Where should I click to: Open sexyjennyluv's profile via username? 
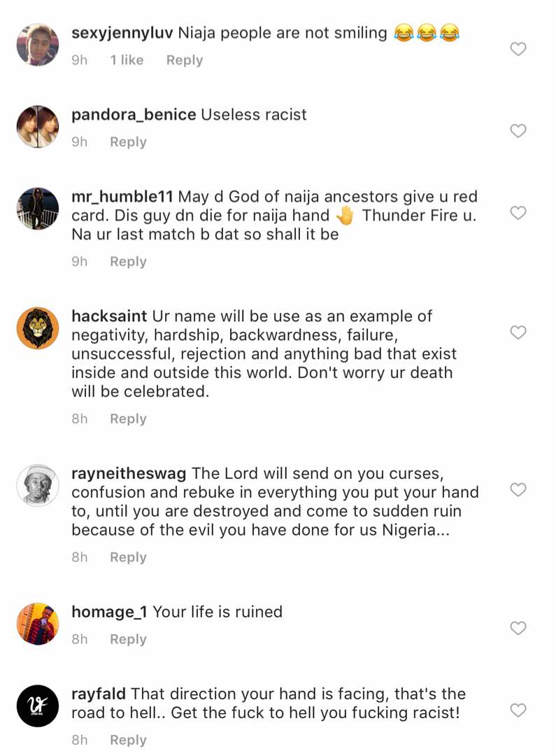pos(122,32)
